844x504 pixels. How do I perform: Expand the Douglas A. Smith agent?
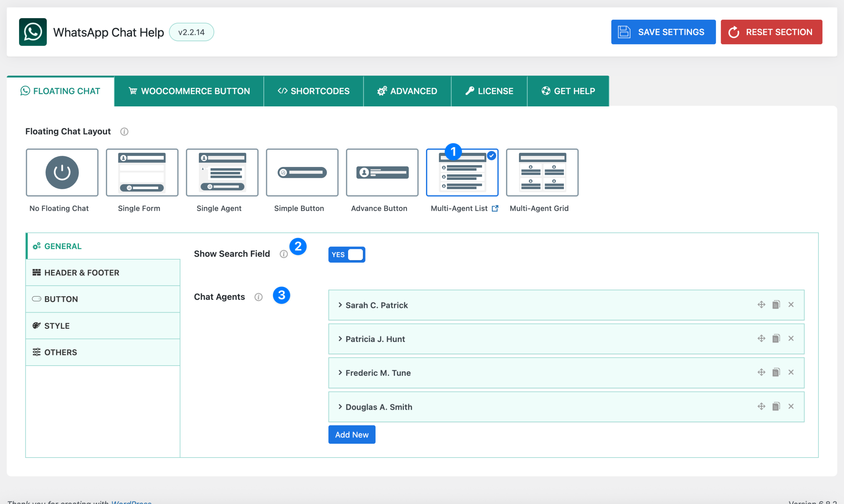[378, 407]
